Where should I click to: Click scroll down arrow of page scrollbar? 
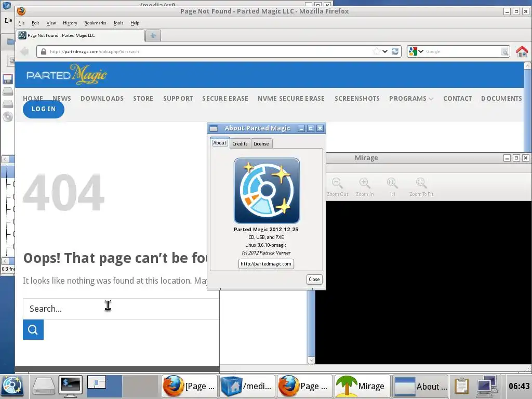click(311, 361)
